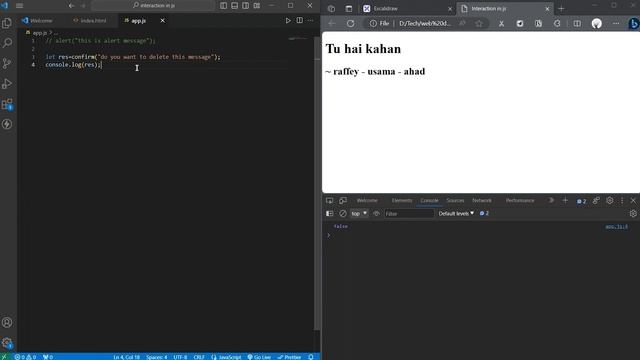Open a new browser tab

coord(561,9)
